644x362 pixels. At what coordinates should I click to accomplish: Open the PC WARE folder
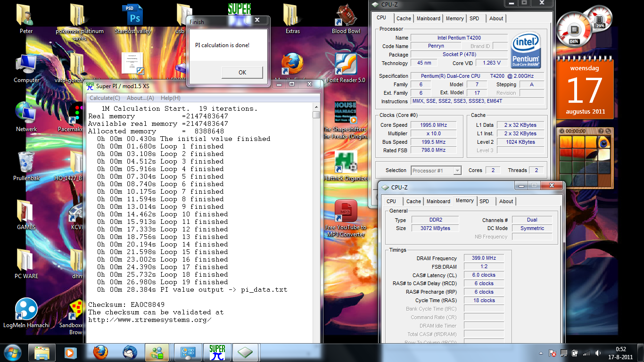pyautogui.click(x=26, y=264)
